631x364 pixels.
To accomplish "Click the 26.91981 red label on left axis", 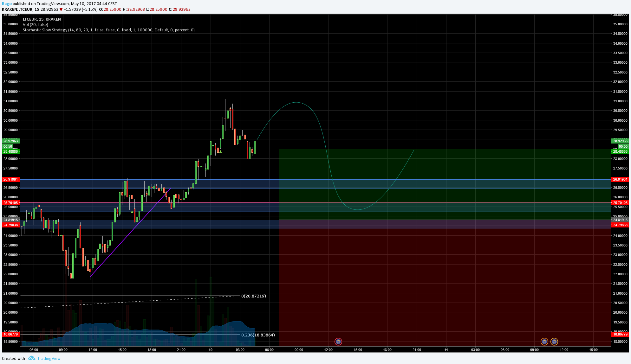I will [11, 179].
